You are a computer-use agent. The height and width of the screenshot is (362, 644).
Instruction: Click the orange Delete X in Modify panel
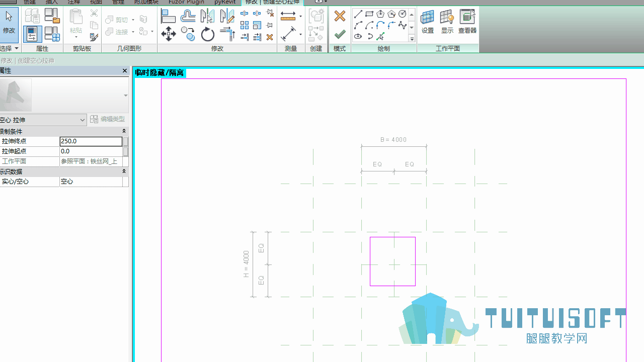pyautogui.click(x=270, y=37)
